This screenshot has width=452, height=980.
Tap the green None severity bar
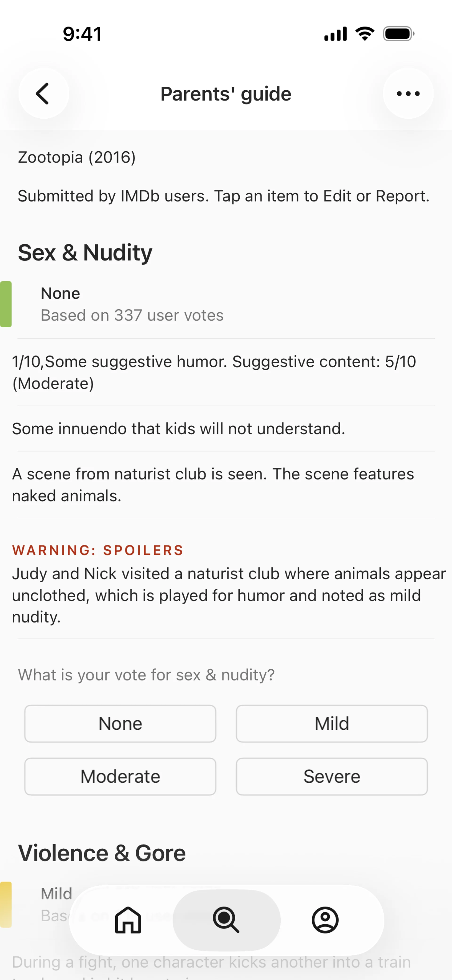[x=6, y=304]
